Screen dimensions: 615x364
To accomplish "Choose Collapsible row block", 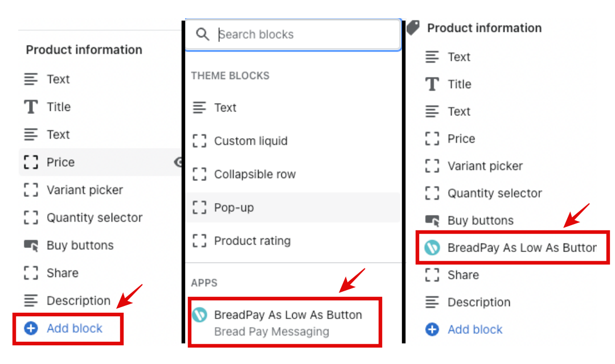I will tap(255, 175).
